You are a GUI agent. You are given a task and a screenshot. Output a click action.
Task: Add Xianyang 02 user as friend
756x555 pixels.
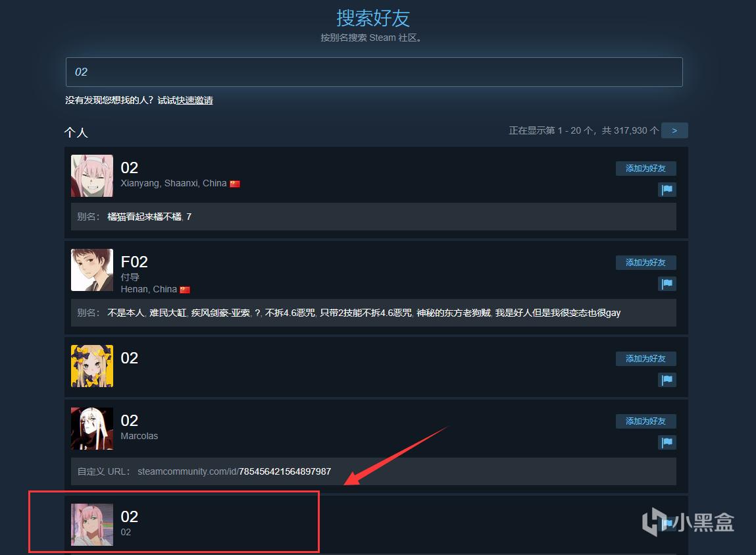(x=645, y=169)
